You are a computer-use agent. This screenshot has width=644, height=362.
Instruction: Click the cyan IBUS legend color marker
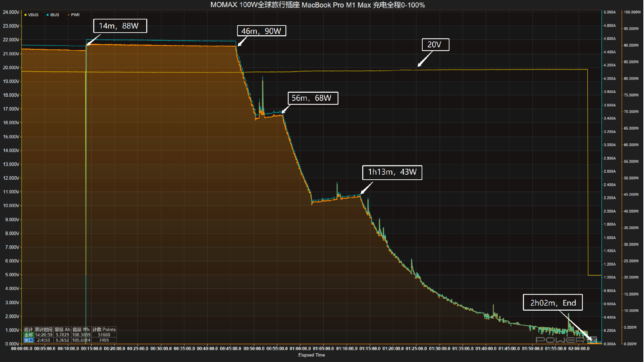coord(48,15)
